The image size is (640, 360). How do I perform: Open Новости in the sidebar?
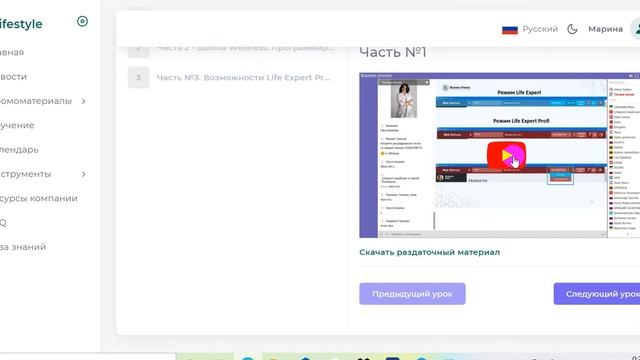pos(13,77)
